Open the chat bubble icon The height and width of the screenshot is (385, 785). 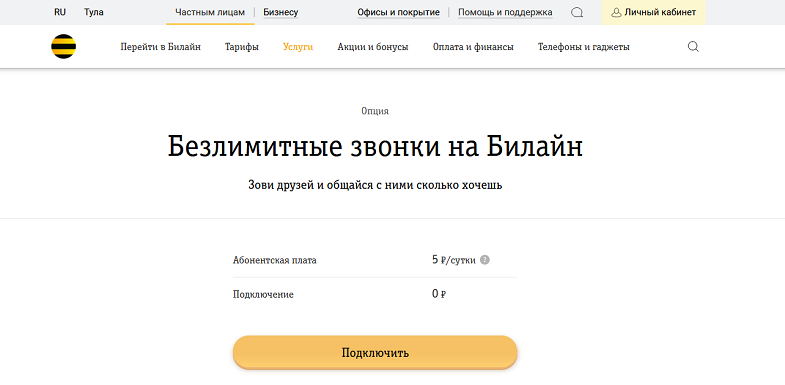pos(577,13)
